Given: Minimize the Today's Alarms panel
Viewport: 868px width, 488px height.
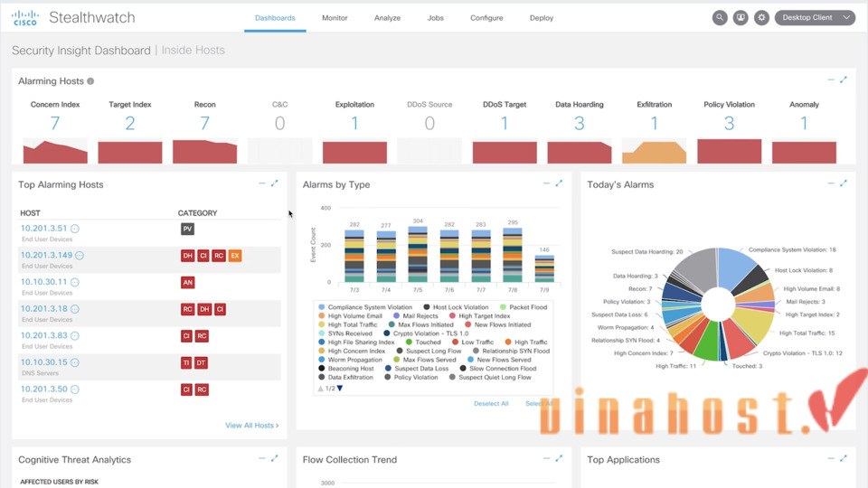Looking at the screenshot, I should (831, 183).
